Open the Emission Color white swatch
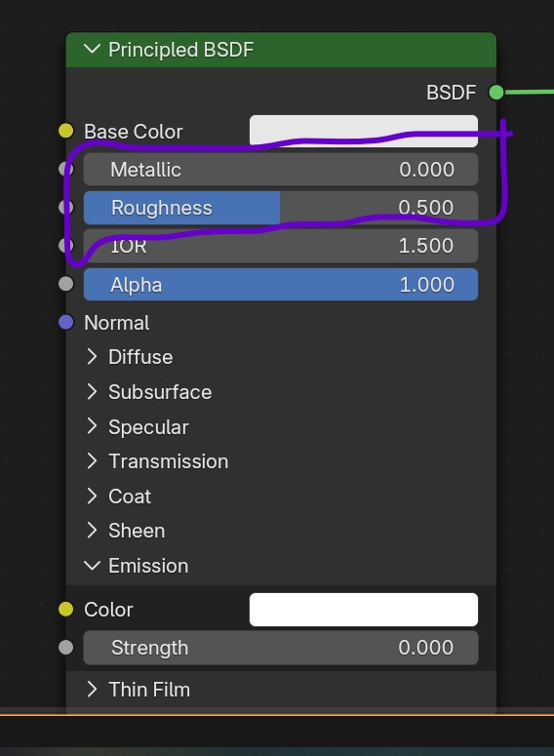554x756 pixels. click(x=364, y=610)
